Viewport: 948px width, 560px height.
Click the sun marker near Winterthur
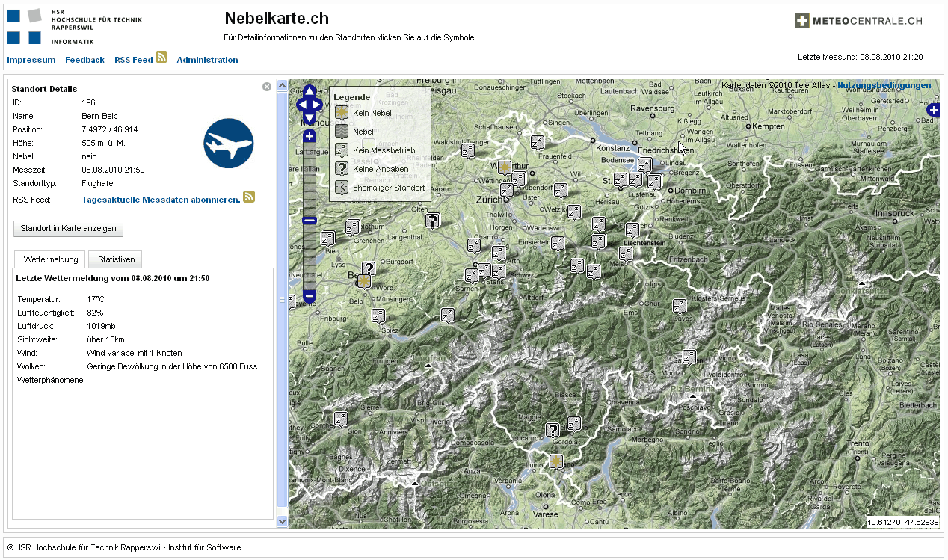point(505,167)
